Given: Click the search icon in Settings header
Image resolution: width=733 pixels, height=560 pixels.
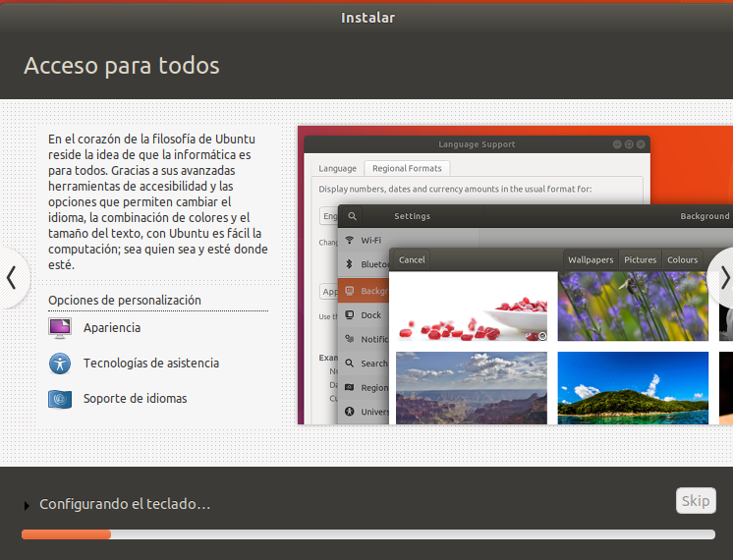Looking at the screenshot, I should coord(353,216).
